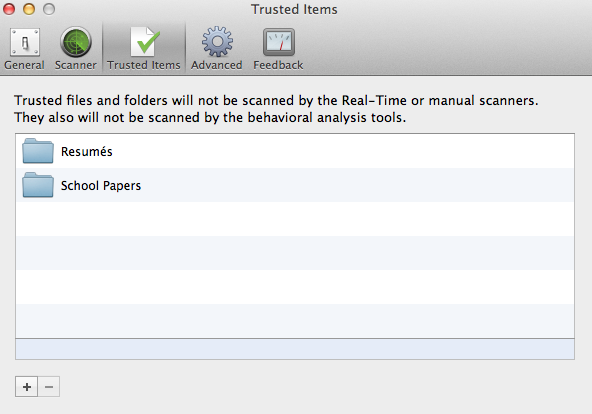Click the School Papers folder icon

coord(38,185)
